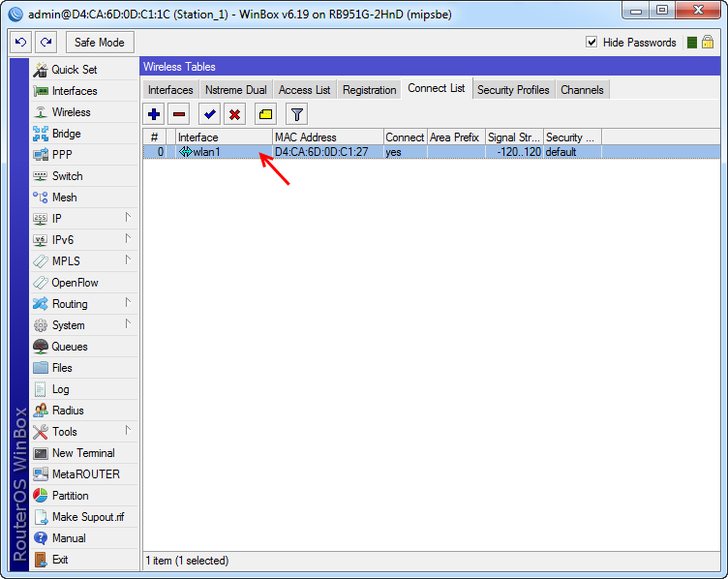Expand the MPLS submenu arrow

(128, 260)
